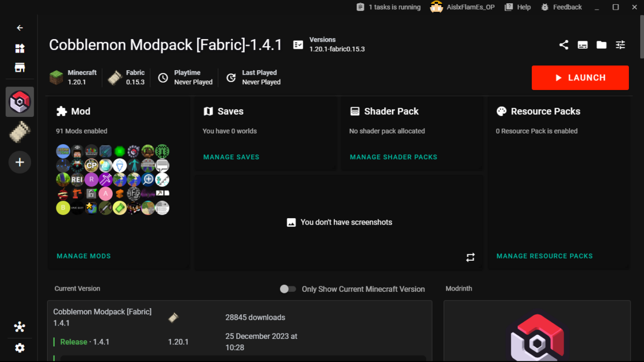Open Manage Resource Packs
Screen dimensions: 644x362
(545, 256)
